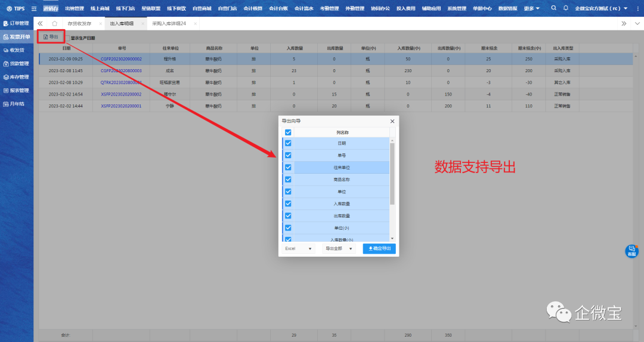Open order link CGFP2023020900002

click(x=121, y=59)
